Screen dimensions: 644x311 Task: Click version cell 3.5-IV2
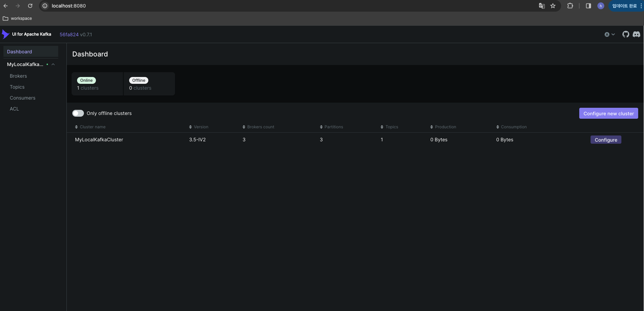(x=197, y=140)
